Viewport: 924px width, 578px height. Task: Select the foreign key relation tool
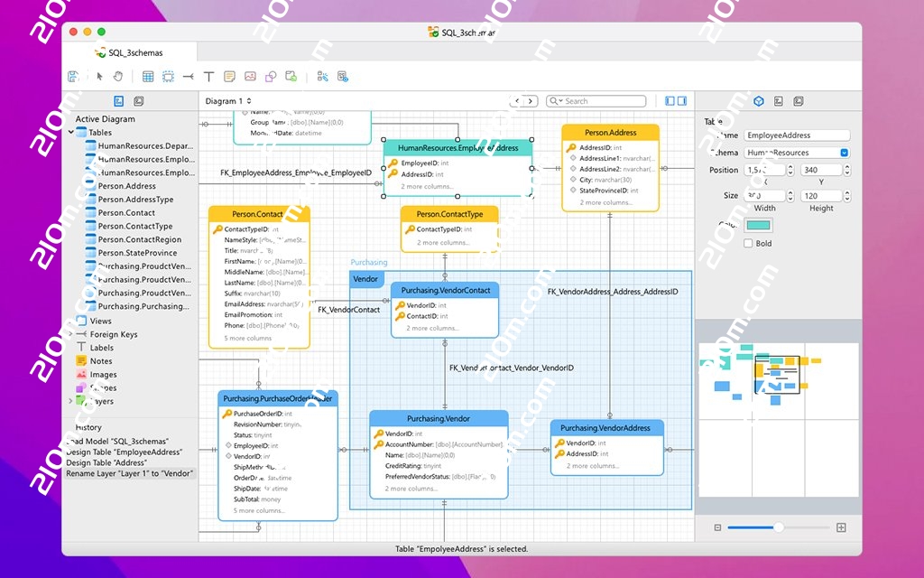(188, 77)
